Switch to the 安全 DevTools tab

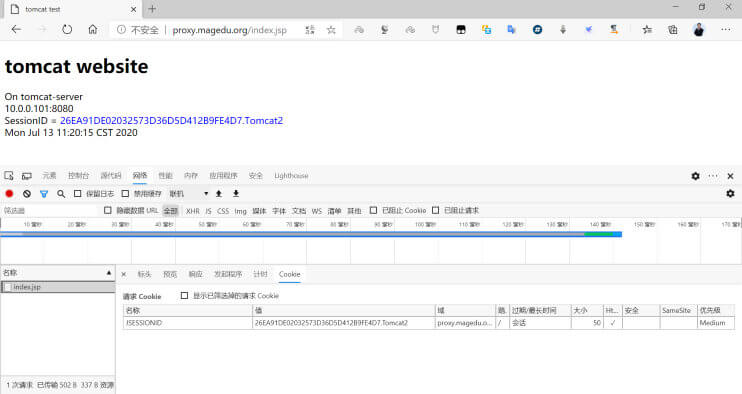click(x=256, y=176)
